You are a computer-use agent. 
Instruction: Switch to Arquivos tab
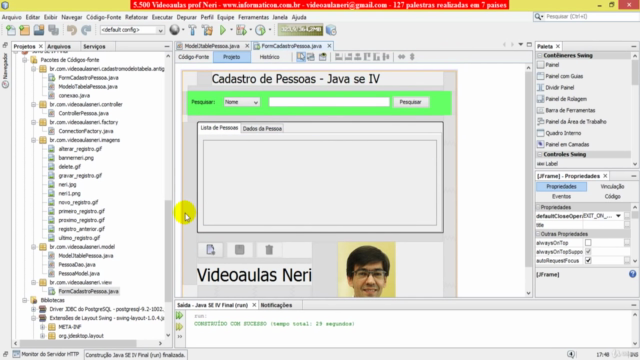point(59,47)
